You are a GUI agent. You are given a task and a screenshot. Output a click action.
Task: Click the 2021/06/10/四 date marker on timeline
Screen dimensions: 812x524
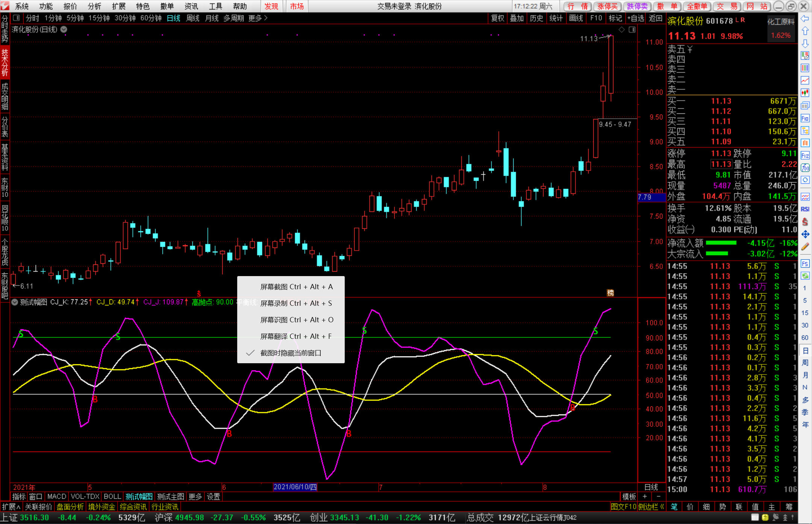[295, 487]
